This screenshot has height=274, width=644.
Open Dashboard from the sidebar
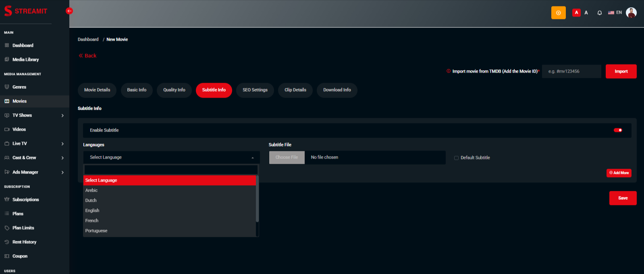click(x=23, y=46)
